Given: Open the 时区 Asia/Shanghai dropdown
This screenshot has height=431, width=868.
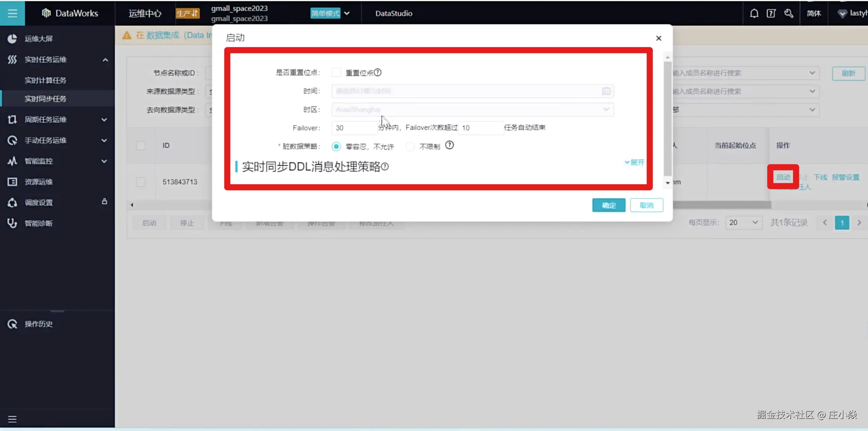Looking at the screenshot, I should [x=472, y=110].
